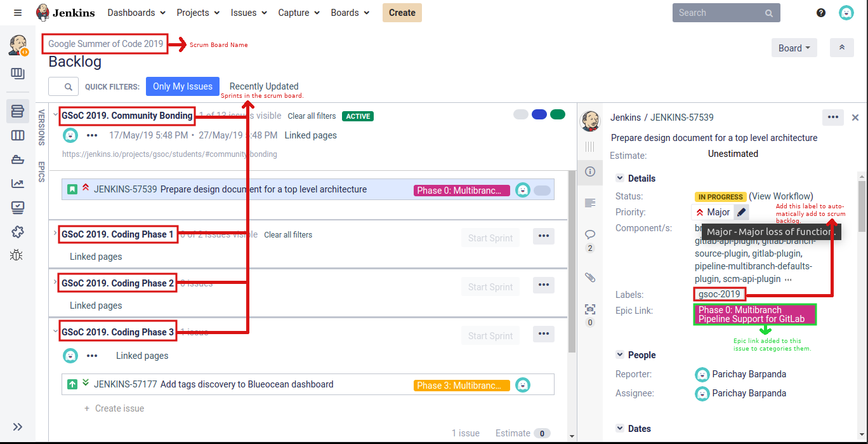
Task: Open the gsoc-2019 label link
Action: (x=720, y=294)
